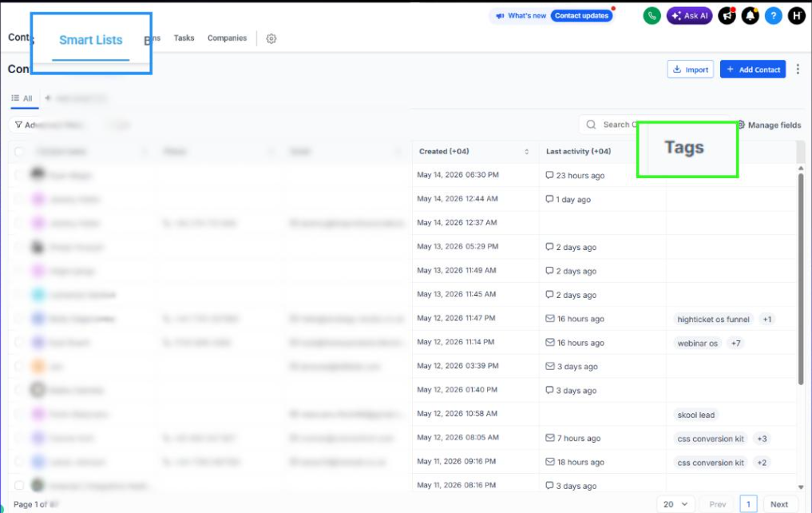Click the Import button

click(x=691, y=70)
